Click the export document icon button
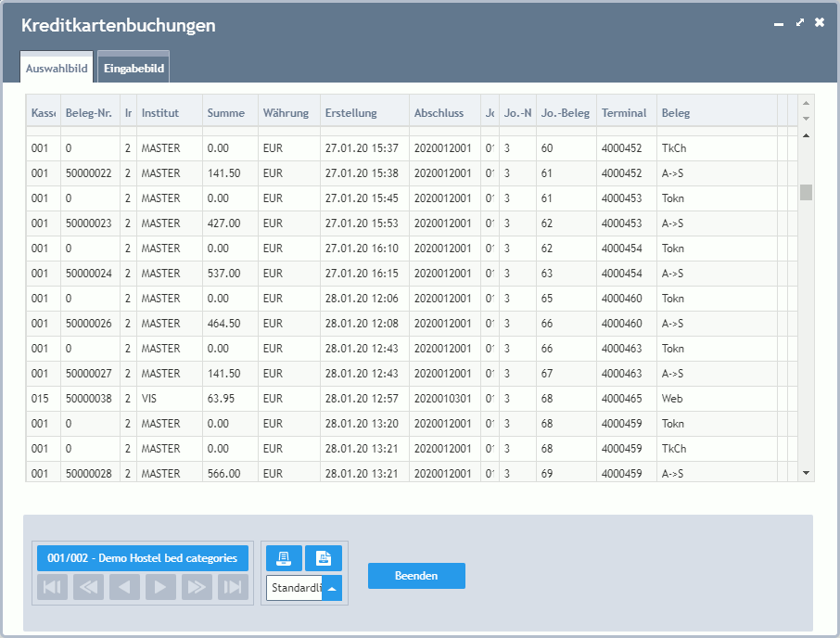The width and height of the screenshot is (840, 638). (323, 558)
